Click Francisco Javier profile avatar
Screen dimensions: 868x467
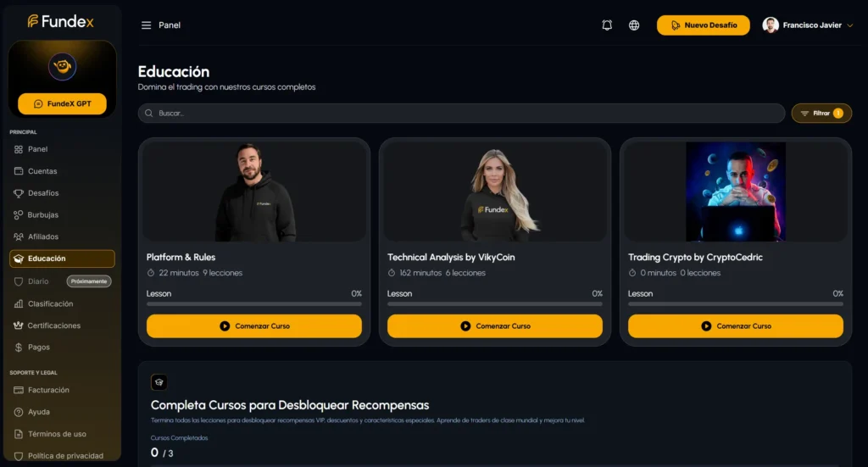[771, 25]
